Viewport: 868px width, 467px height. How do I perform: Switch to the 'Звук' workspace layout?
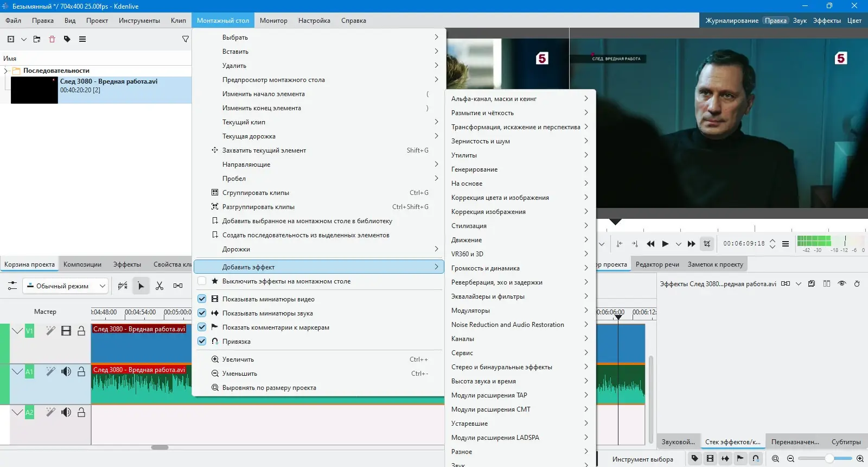tap(799, 21)
